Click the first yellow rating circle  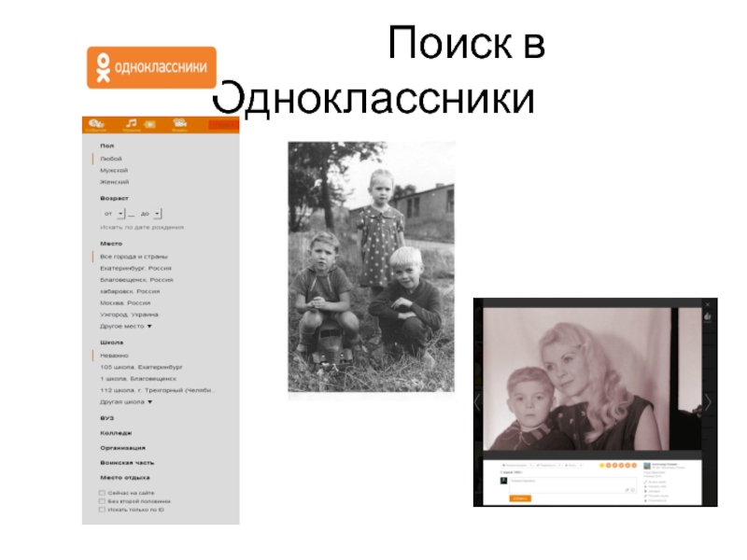click(x=601, y=465)
